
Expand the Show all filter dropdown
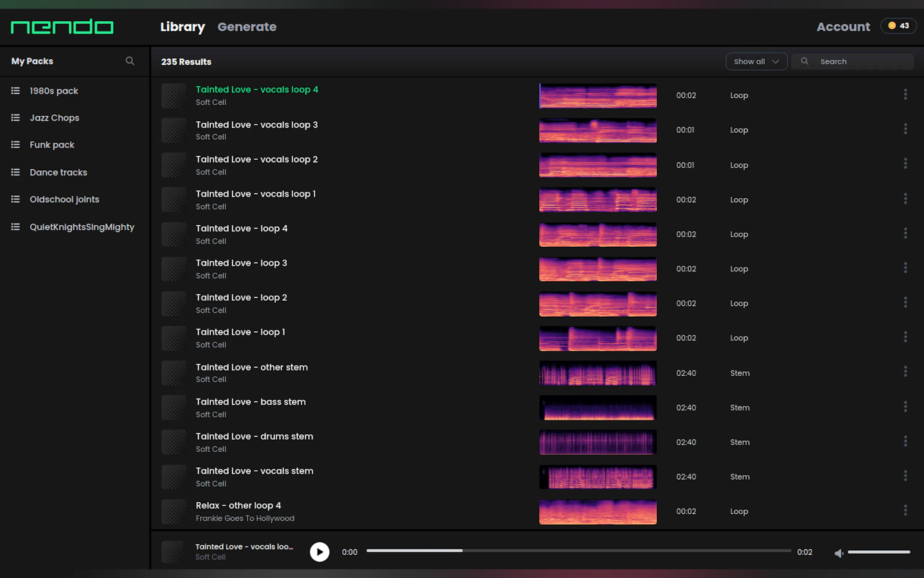coord(756,62)
